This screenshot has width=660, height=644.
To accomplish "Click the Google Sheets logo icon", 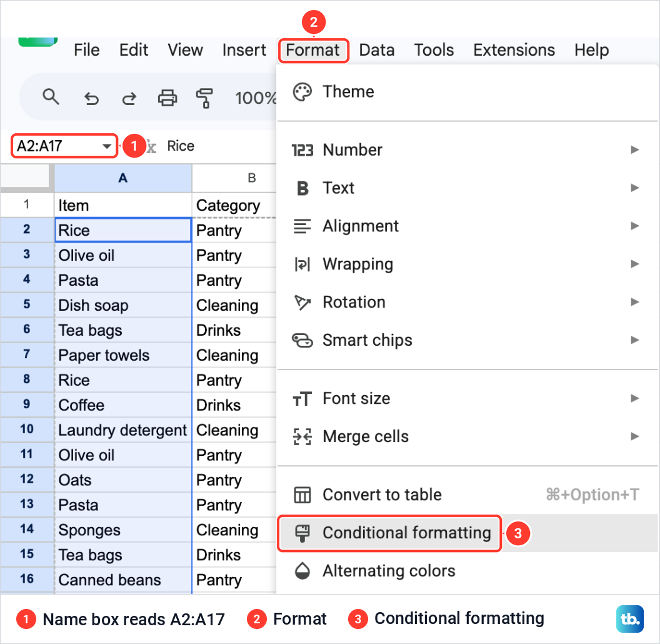I will point(38,42).
